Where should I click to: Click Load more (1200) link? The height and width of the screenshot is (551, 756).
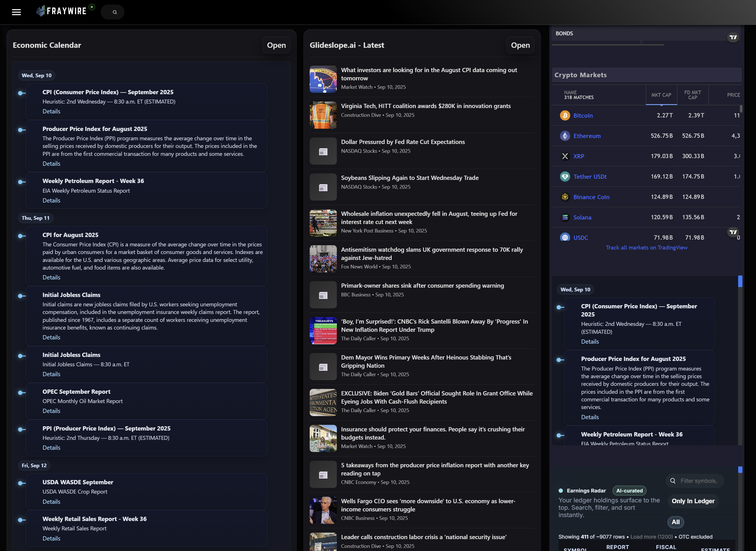pos(651,537)
